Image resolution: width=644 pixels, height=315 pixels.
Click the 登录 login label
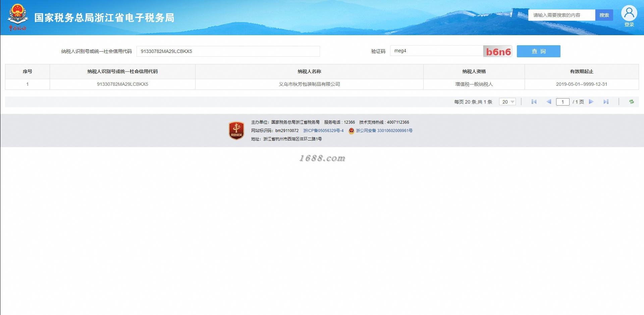point(629,25)
